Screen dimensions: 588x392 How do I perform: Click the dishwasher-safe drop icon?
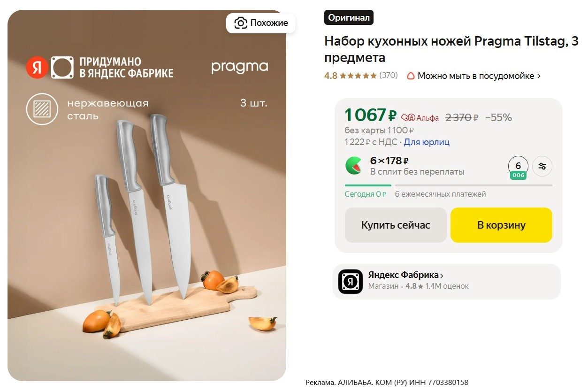tap(411, 76)
